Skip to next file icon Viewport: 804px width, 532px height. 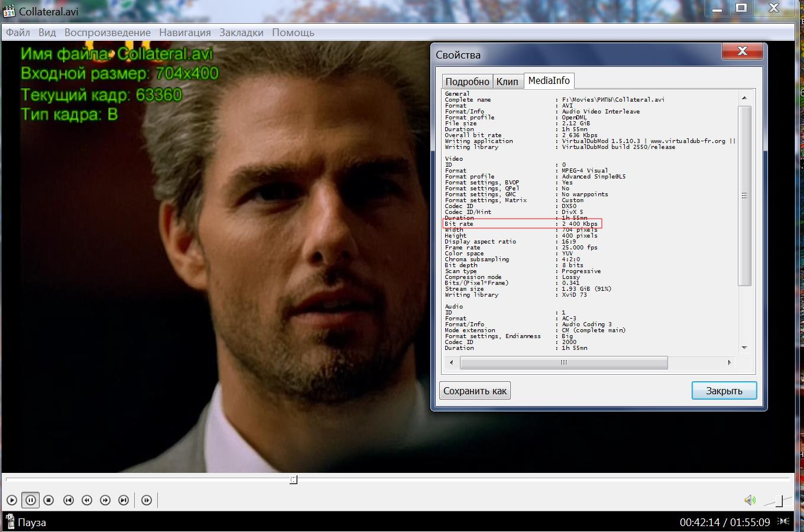124,500
